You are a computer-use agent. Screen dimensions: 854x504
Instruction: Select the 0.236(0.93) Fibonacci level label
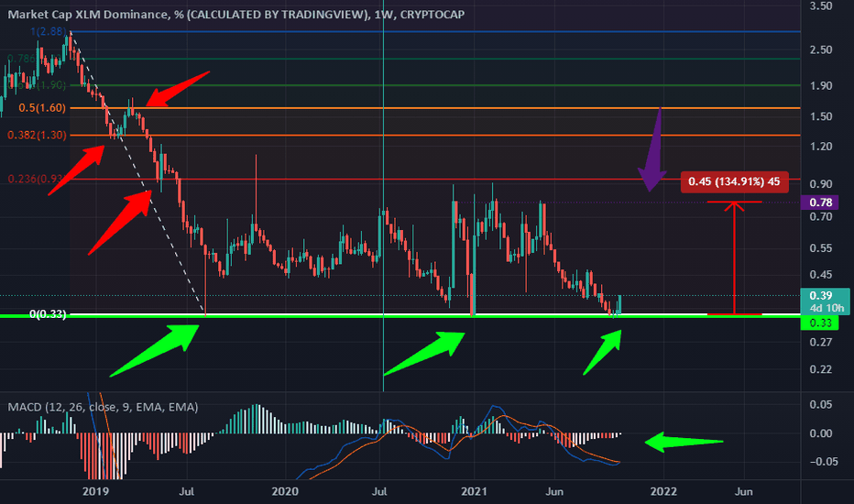[37, 179]
